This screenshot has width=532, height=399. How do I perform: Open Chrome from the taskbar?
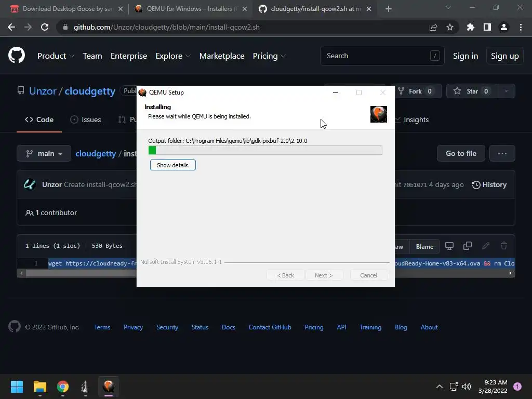(63, 387)
